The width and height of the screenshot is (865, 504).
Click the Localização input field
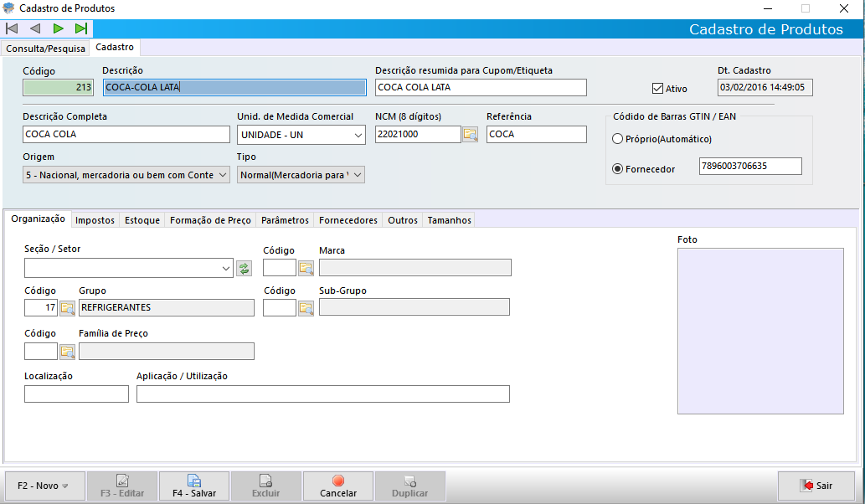[77, 394]
